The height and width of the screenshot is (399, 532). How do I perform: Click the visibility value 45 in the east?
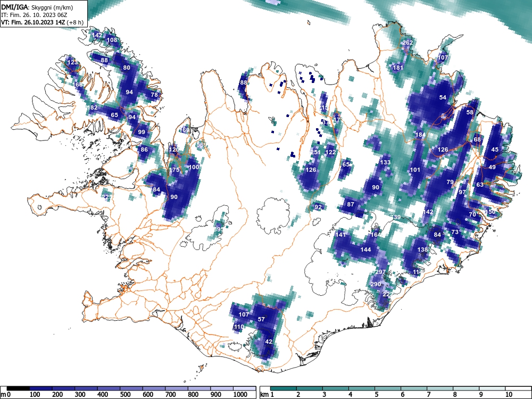(495, 149)
